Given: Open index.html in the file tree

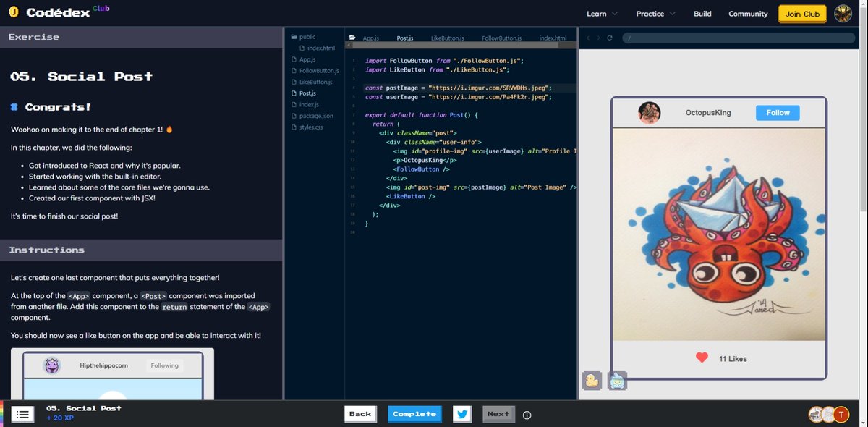Looking at the screenshot, I should point(317,48).
